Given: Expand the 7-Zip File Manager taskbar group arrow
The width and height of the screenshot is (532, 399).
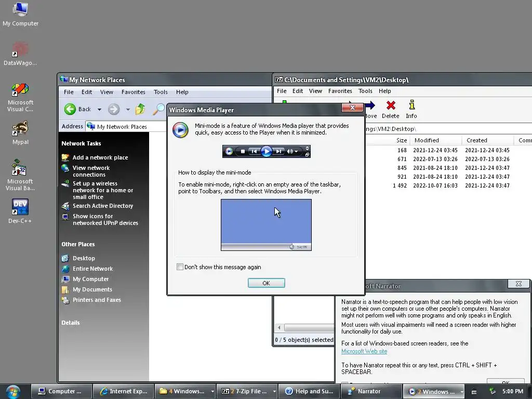Looking at the screenshot, I should tap(274, 391).
